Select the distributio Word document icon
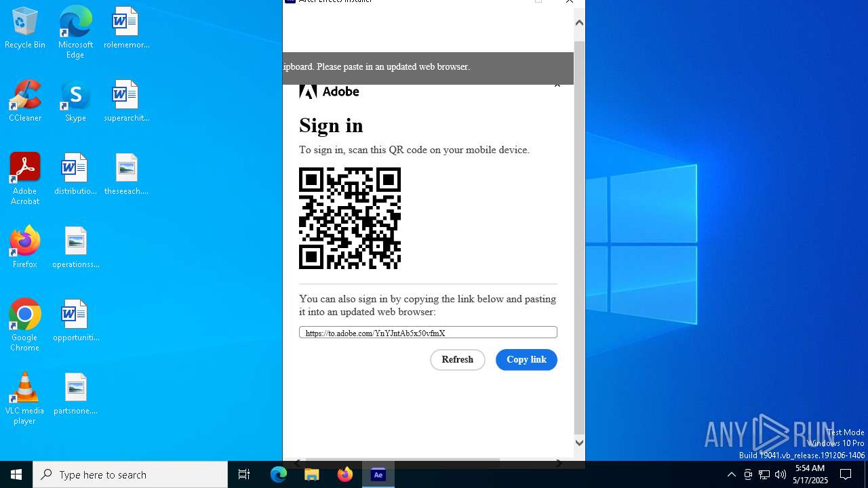 click(x=75, y=175)
